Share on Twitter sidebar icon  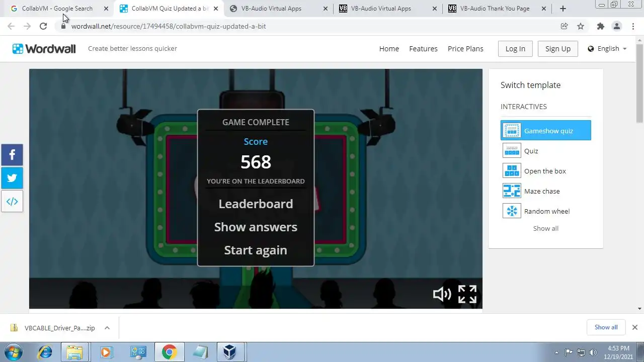[x=12, y=178]
